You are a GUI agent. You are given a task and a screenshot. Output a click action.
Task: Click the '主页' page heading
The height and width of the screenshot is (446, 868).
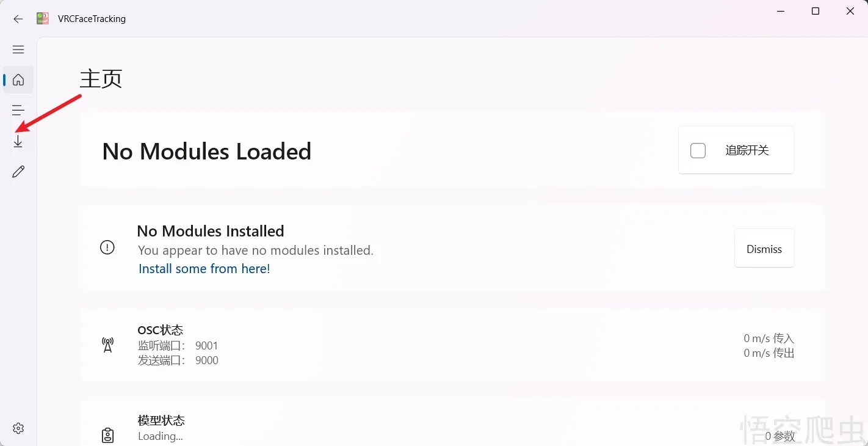(x=101, y=79)
